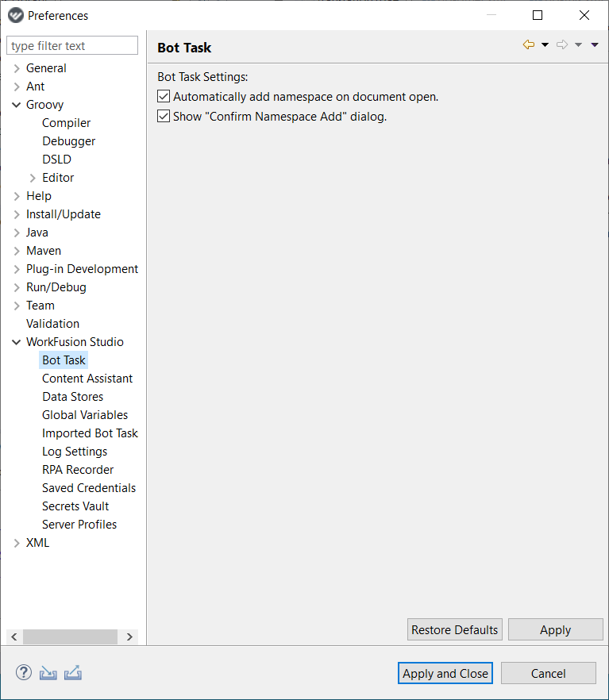Viewport: 609px width, 700px height.
Task: Select Compiler under Groovy
Action: pos(66,123)
